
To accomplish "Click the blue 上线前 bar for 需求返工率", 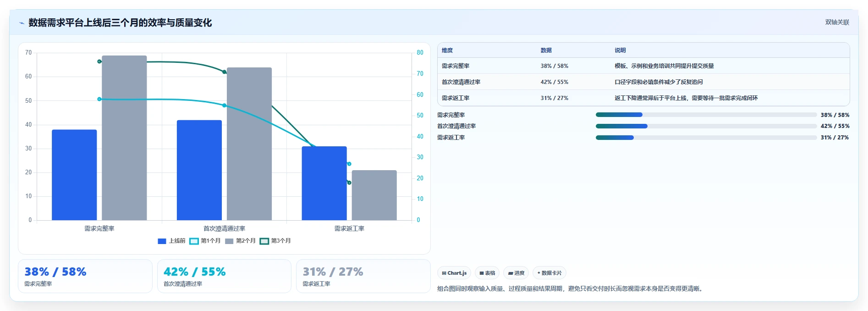I will 324,183.
